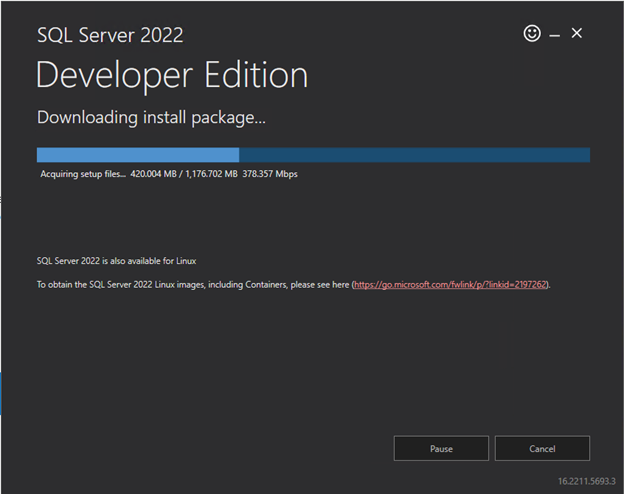Click 'SQL Server 2022 is also available for Linux'
Image resolution: width=624 pixels, height=494 pixels.
pos(116,261)
